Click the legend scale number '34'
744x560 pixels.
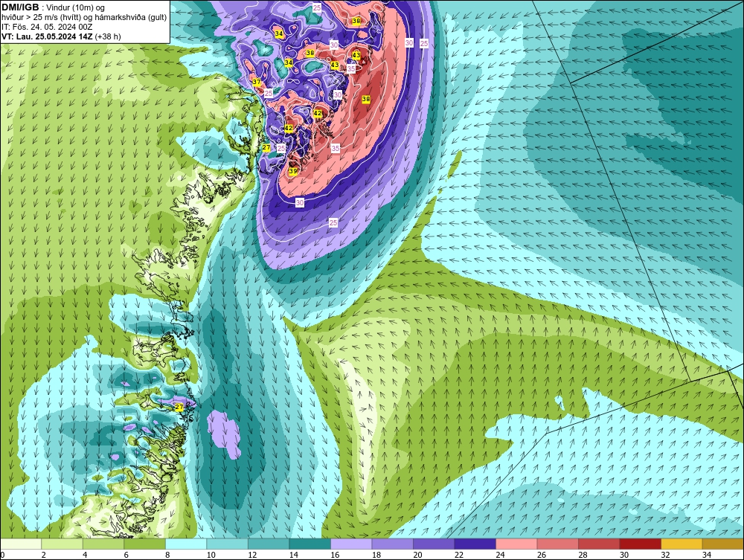[x=707, y=555]
